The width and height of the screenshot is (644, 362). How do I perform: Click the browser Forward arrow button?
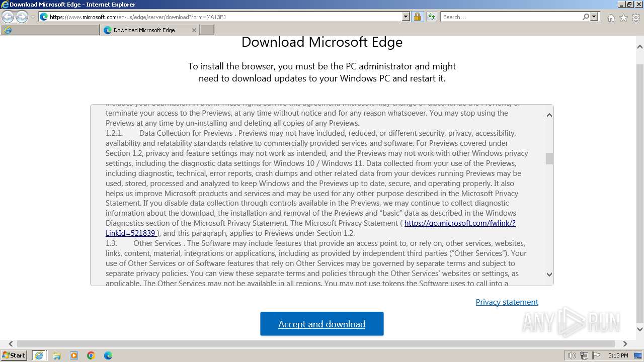(22, 17)
